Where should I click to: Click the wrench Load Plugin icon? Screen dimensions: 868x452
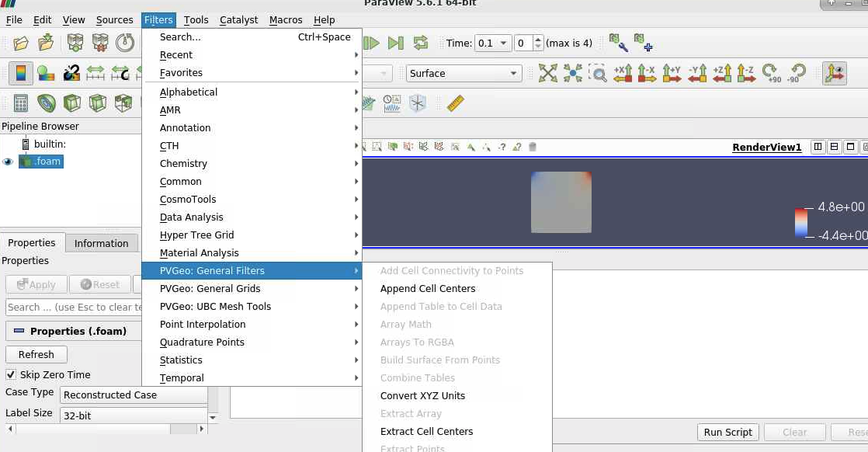pos(618,43)
